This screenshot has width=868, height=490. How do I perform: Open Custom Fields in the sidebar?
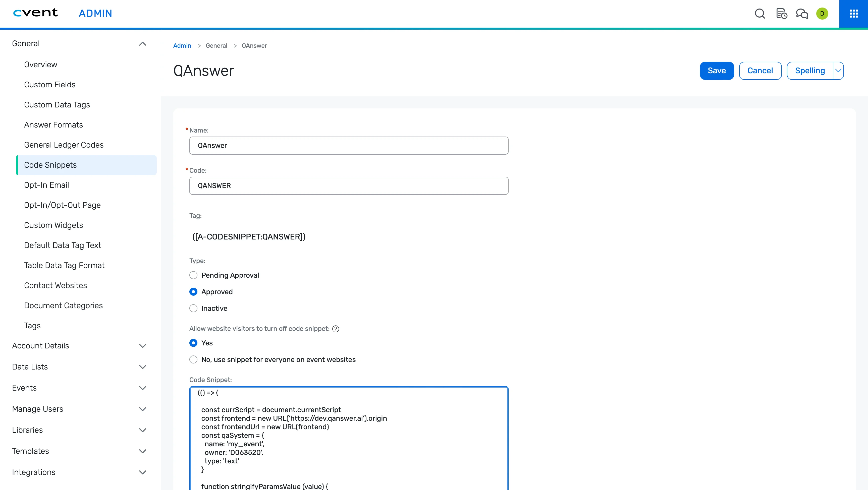point(49,85)
